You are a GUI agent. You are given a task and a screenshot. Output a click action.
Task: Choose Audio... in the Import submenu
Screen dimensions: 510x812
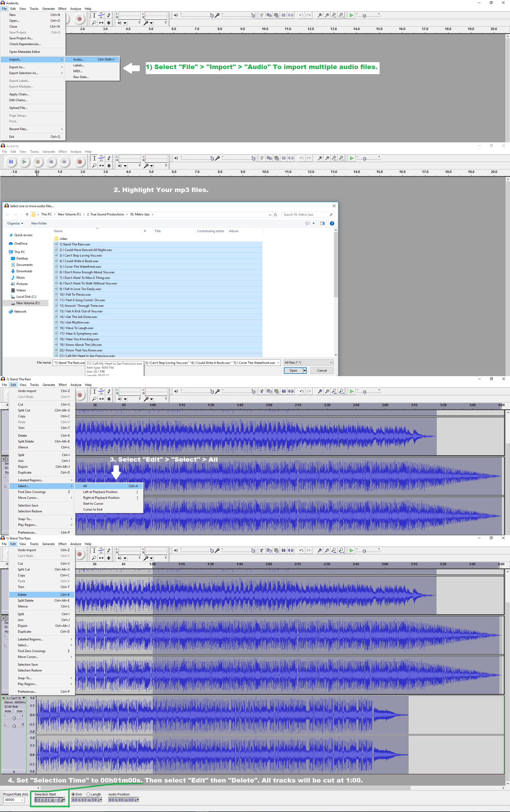[79, 59]
